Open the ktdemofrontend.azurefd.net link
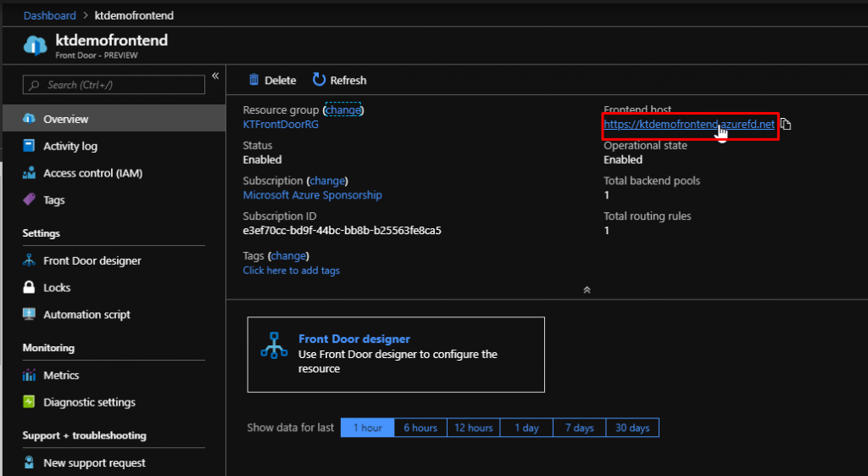This screenshot has height=476, width=868. pos(688,124)
